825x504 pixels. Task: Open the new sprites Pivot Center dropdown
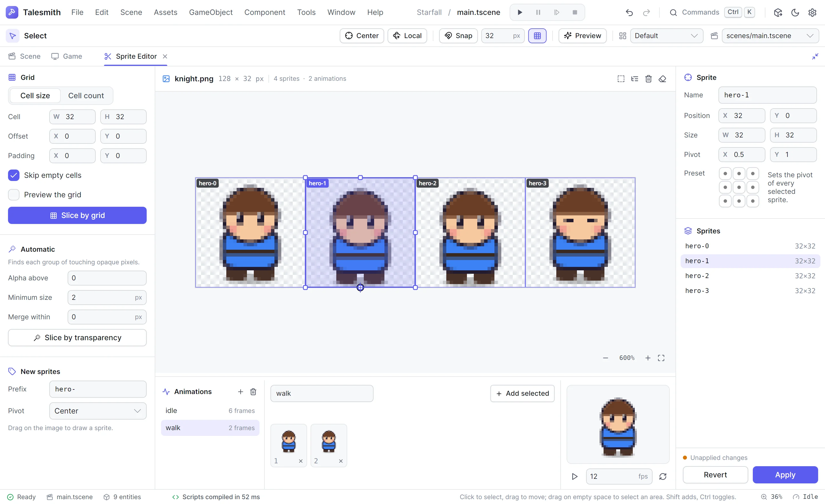[x=98, y=411]
